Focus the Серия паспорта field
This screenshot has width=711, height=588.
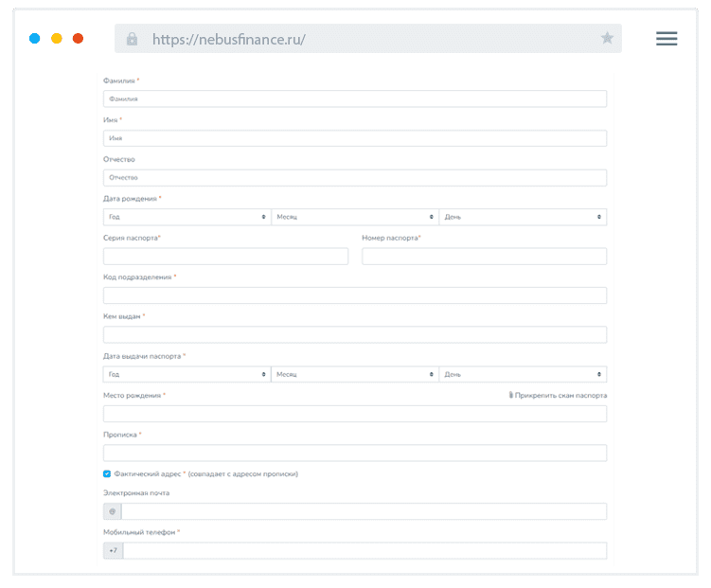click(x=225, y=256)
